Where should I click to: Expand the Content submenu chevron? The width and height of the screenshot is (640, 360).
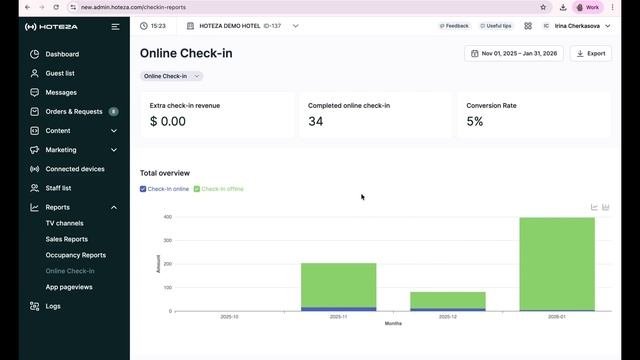click(114, 131)
